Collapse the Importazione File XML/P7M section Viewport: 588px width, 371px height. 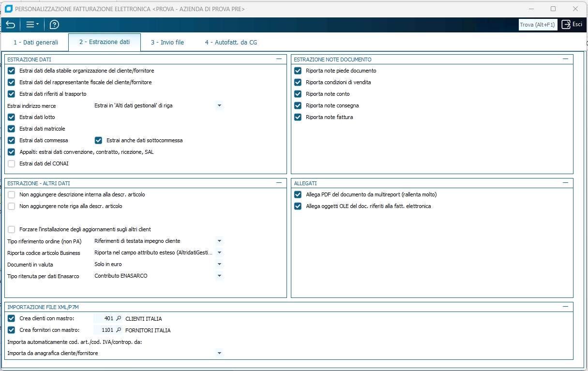pos(565,307)
